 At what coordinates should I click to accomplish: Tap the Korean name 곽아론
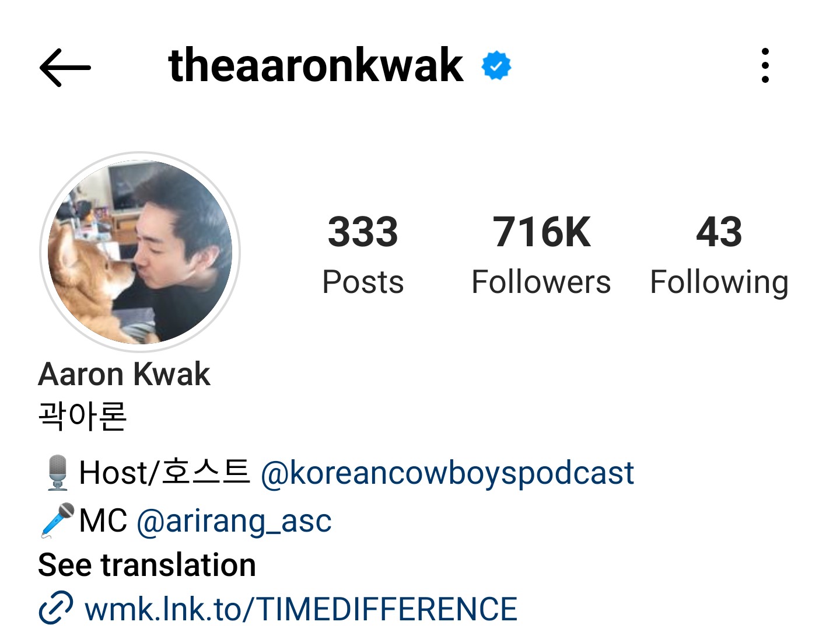tap(82, 416)
